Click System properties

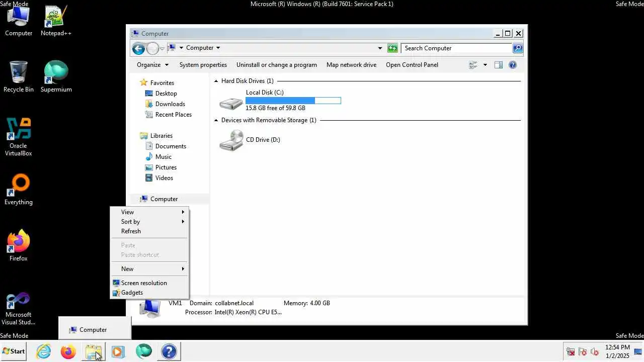coord(203,65)
